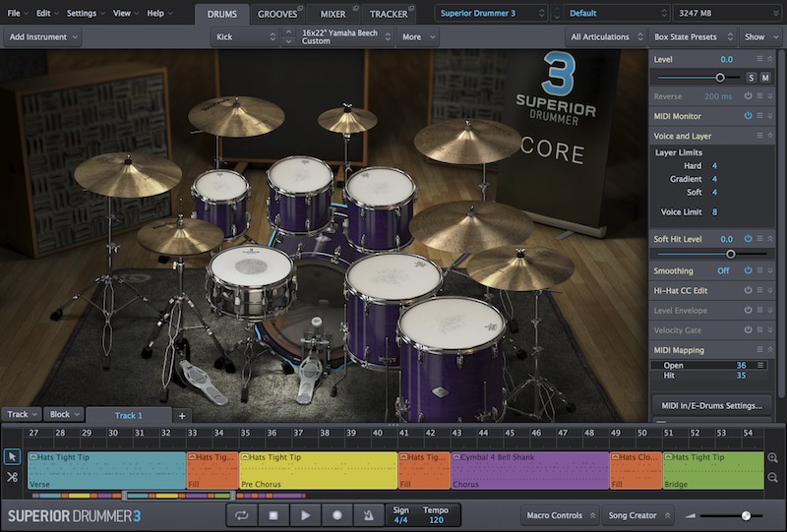Viewport: 787px width, 532px height.
Task: Toggle the metronome icon
Action: click(x=368, y=515)
